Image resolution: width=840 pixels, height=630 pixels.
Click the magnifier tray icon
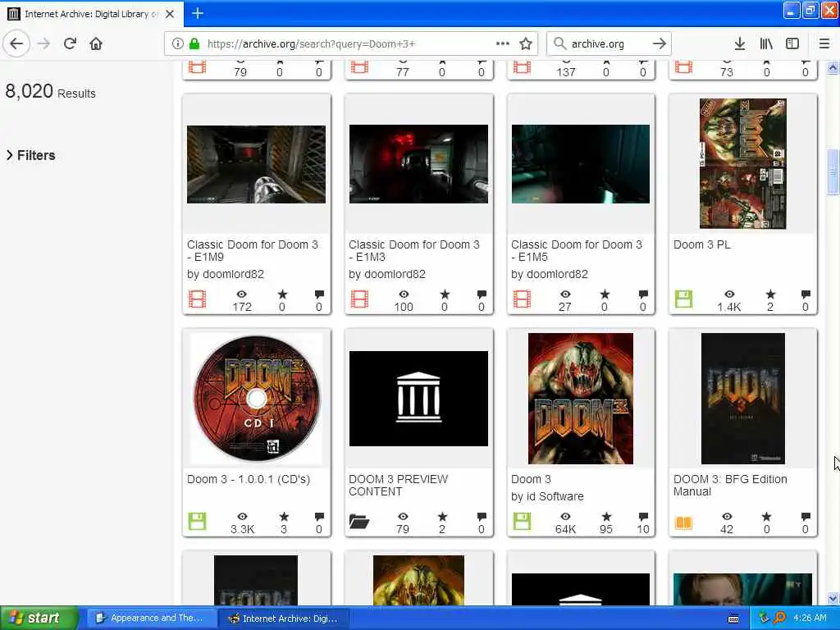tap(780, 619)
